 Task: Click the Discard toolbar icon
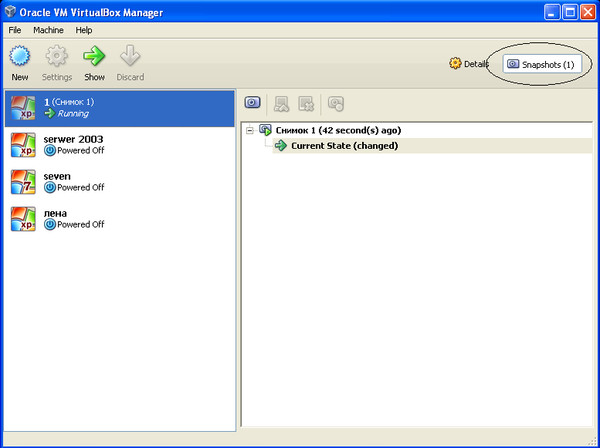click(130, 56)
